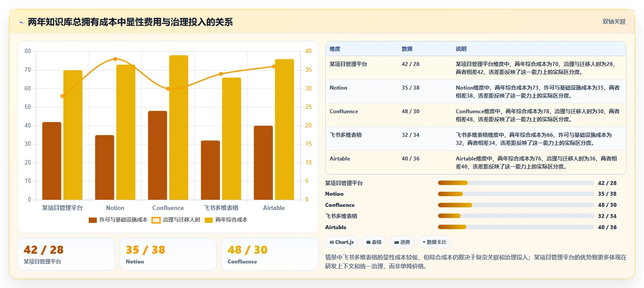644x288 pixels.
Task: Select the 进度 chip
Action: tap(402, 242)
